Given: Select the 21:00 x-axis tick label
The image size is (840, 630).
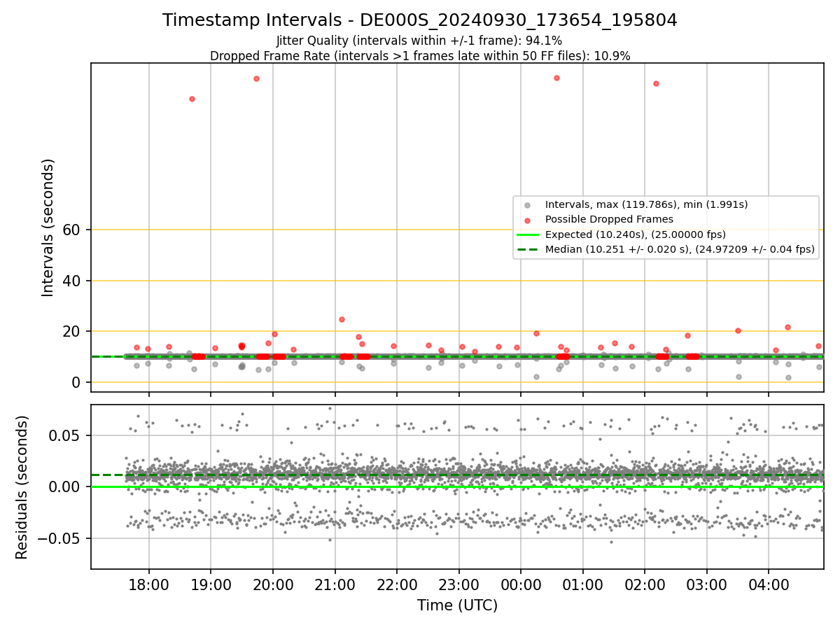Looking at the screenshot, I should tap(335, 584).
